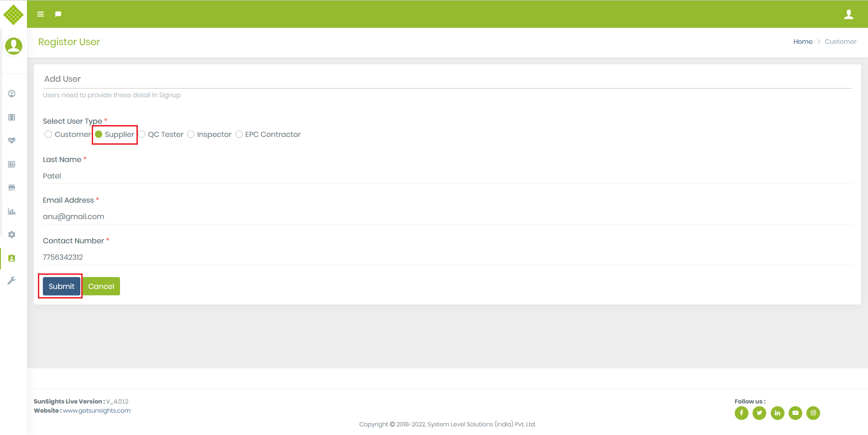The image size is (868, 435).
Task: Click the flag icon in top bar
Action: pos(58,14)
